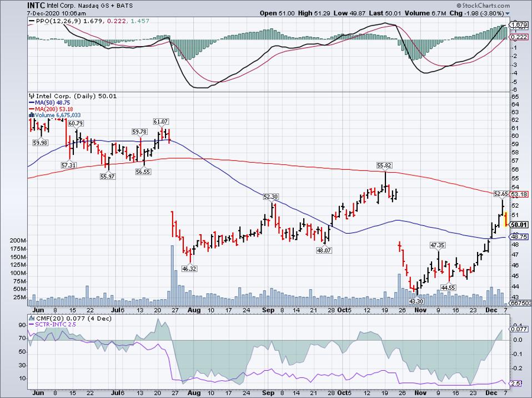This screenshot has height=398, width=532.
Task: Click the CMF area chart legend icon
Action: click(32, 318)
